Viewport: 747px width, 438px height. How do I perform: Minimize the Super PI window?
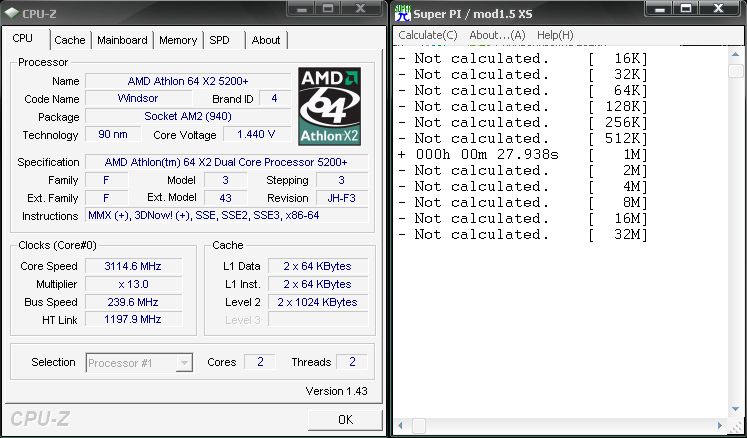[x=660, y=9]
